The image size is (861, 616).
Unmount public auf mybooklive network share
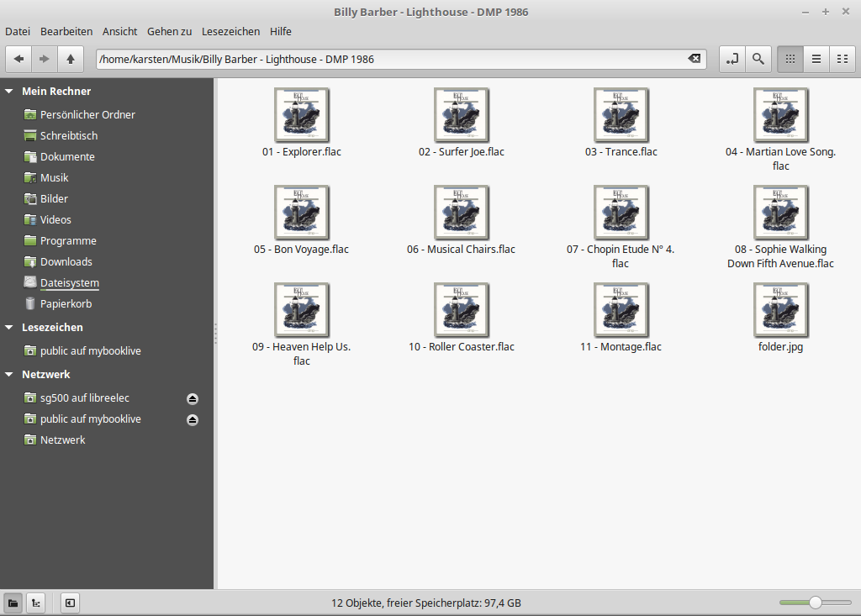point(193,419)
